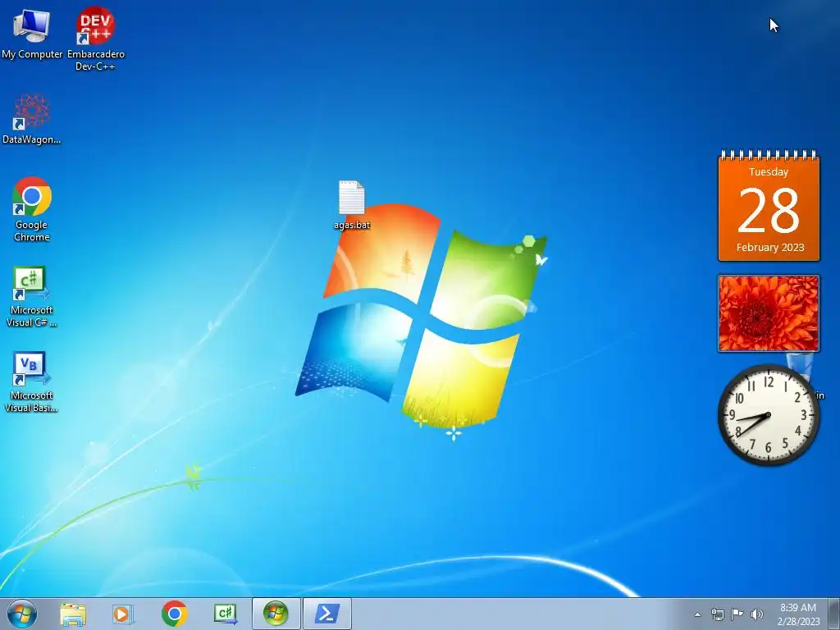Open the taskbar clock showing 8:39 AM

pos(798,614)
